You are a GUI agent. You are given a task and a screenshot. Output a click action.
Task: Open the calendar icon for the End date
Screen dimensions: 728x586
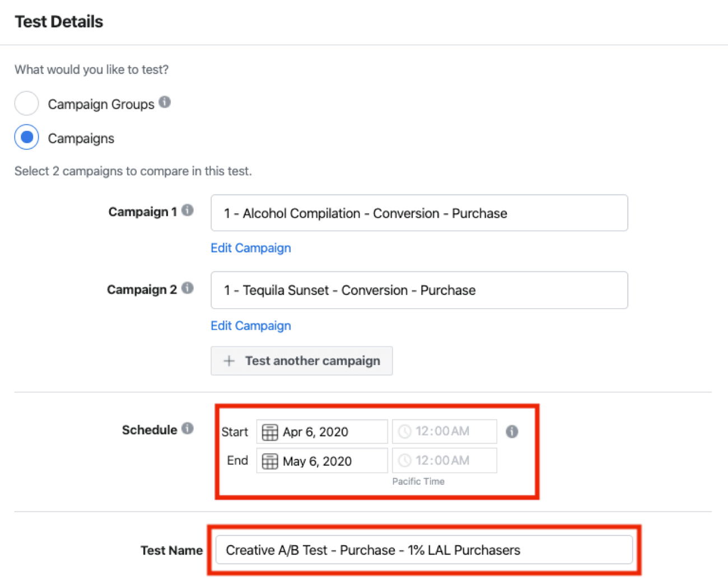[269, 461]
